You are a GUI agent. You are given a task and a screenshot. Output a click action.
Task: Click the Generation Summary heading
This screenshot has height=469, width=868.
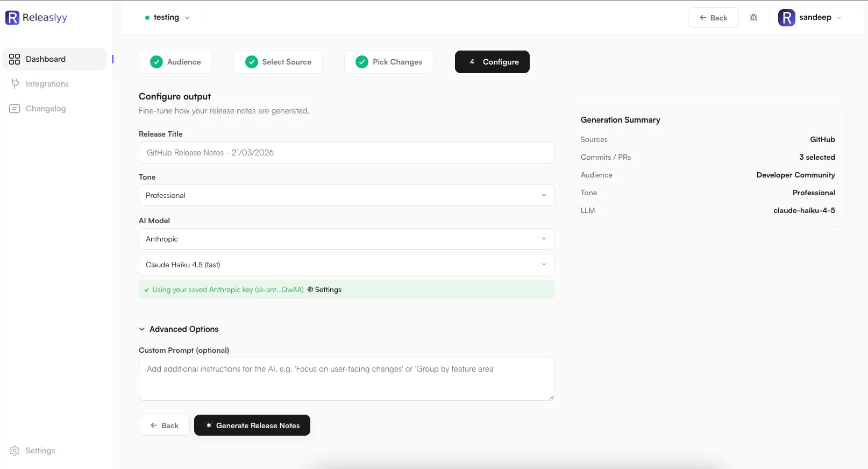coord(620,120)
